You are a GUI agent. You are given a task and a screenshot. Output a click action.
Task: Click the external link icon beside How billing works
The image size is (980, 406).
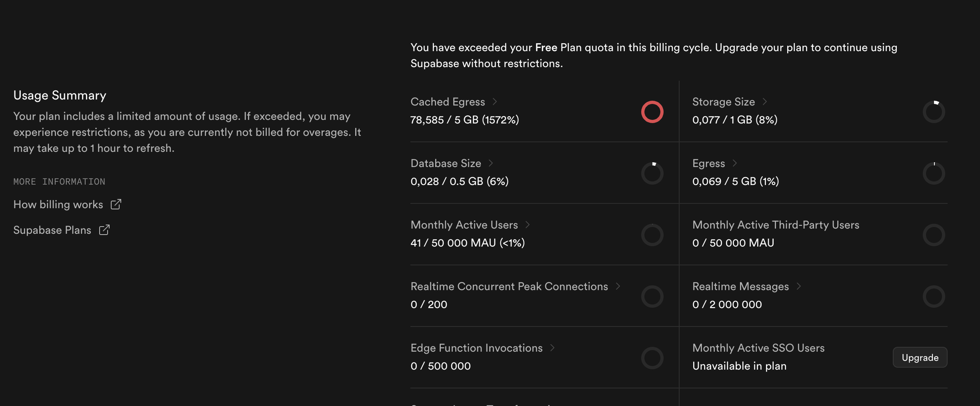pos(116,204)
